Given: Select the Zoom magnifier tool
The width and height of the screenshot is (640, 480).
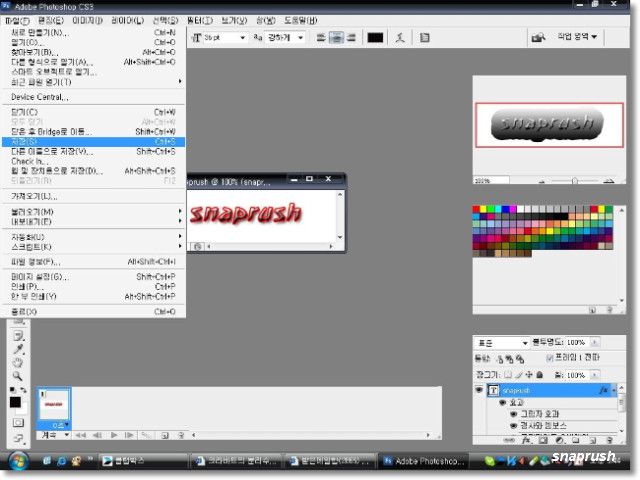Looking at the screenshot, I should click(x=18, y=376).
